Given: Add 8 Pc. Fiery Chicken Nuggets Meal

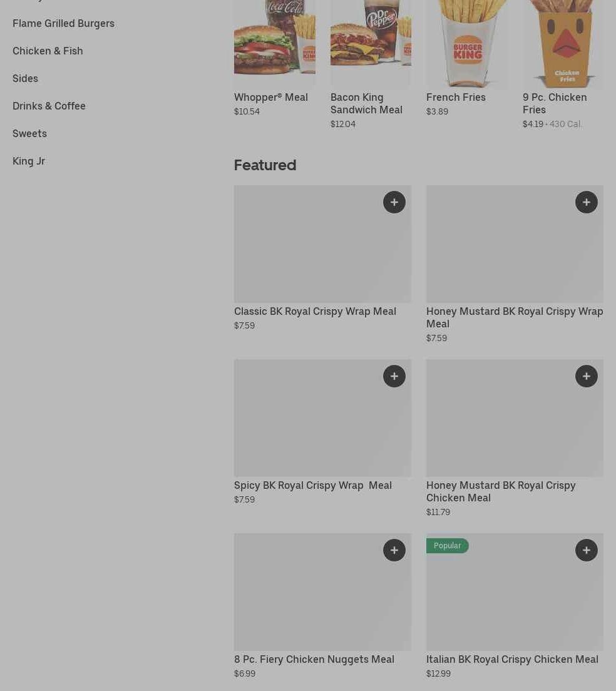Looking at the screenshot, I should pos(394,550).
